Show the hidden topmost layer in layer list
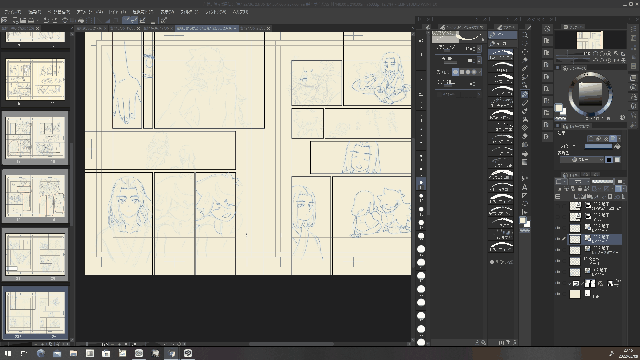640x360 pixels. 558,206
